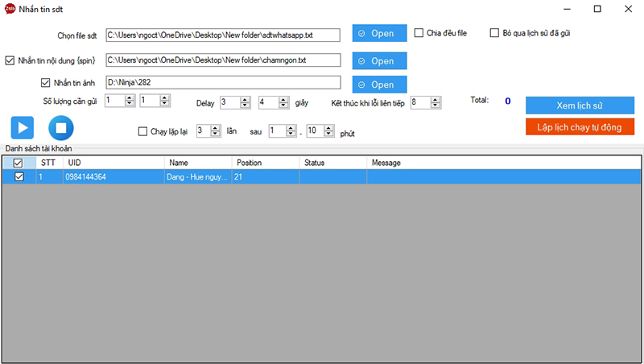The image size is (644, 364).
Task: Enable the Chia đều file checkbox
Action: 419,33
